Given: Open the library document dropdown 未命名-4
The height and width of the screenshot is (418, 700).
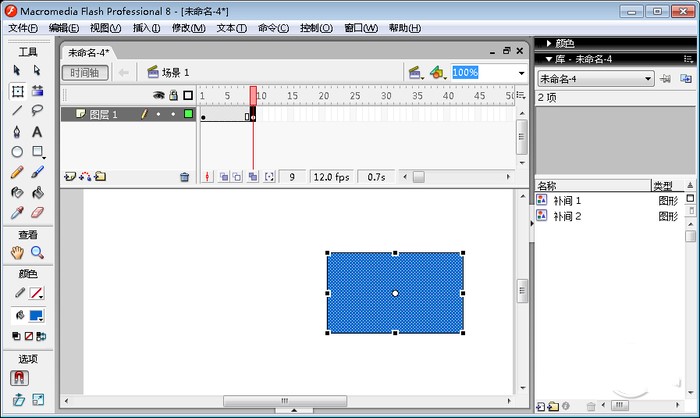Looking at the screenshot, I should tap(595, 78).
